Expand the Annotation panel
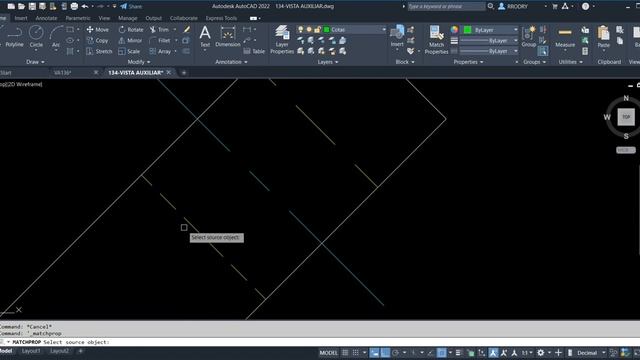 [x=231, y=62]
